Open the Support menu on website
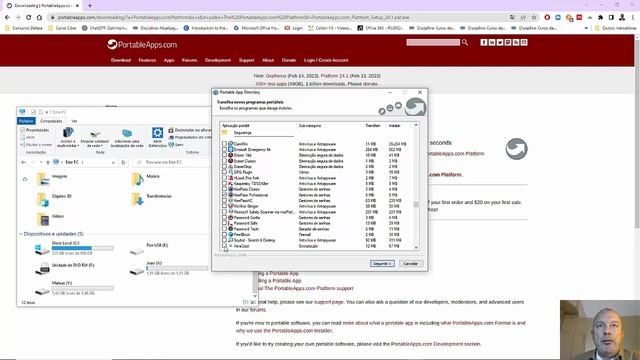The height and width of the screenshot is (360, 640). click(247, 60)
